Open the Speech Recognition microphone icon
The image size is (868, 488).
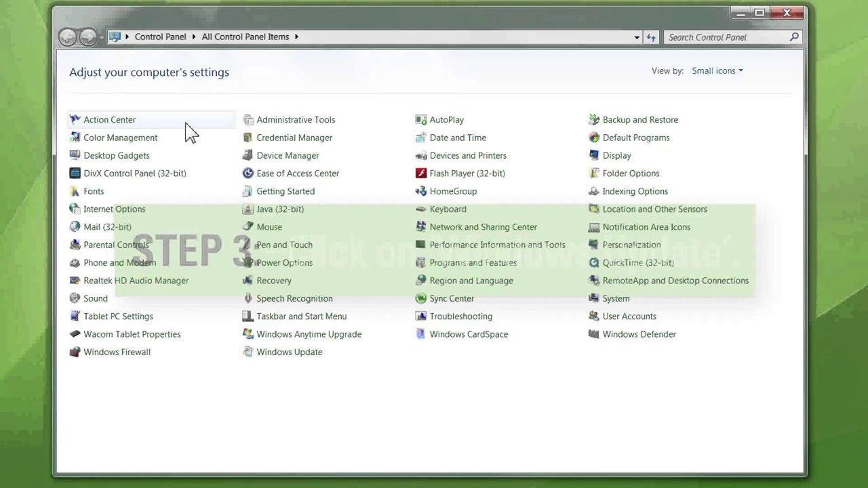(x=248, y=299)
